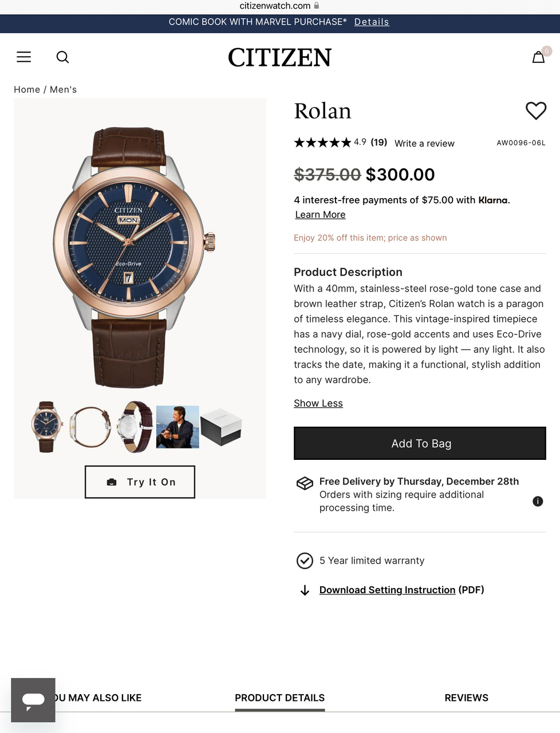Open the chat bubble widget
This screenshot has width=560, height=733.
click(x=33, y=700)
